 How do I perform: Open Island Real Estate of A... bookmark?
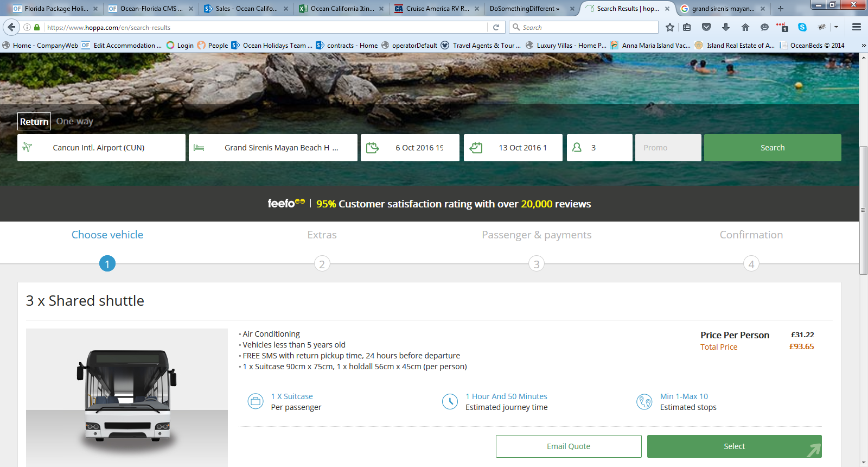coord(735,46)
